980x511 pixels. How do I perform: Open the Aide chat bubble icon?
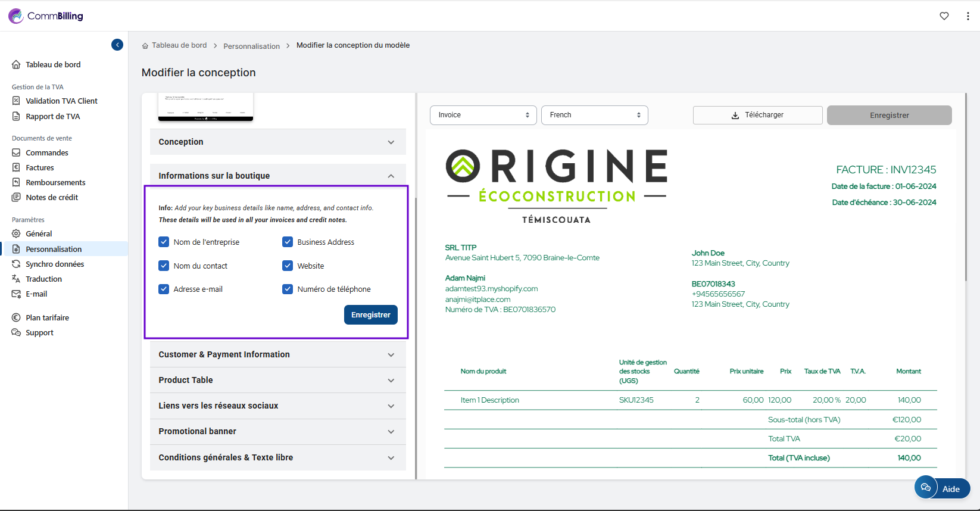click(926, 488)
